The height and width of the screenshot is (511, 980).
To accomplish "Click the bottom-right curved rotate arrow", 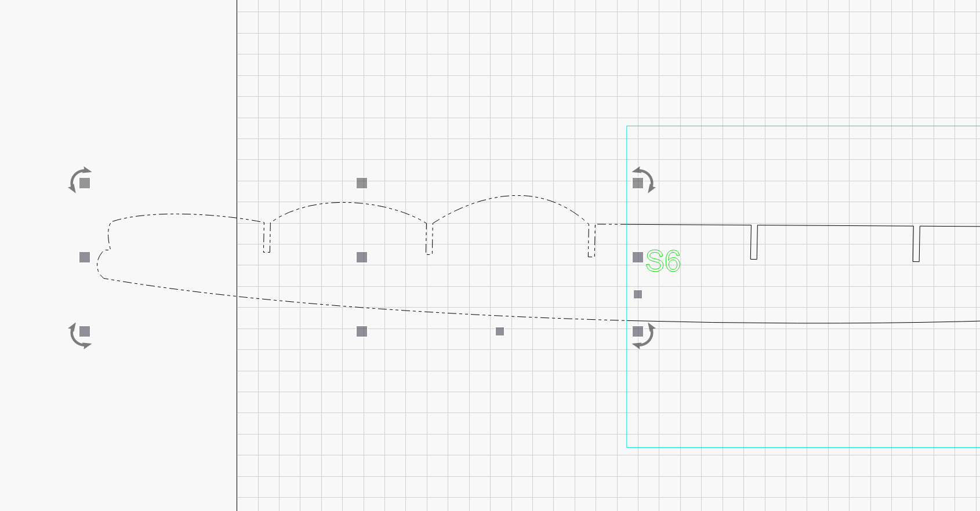I will click(647, 340).
